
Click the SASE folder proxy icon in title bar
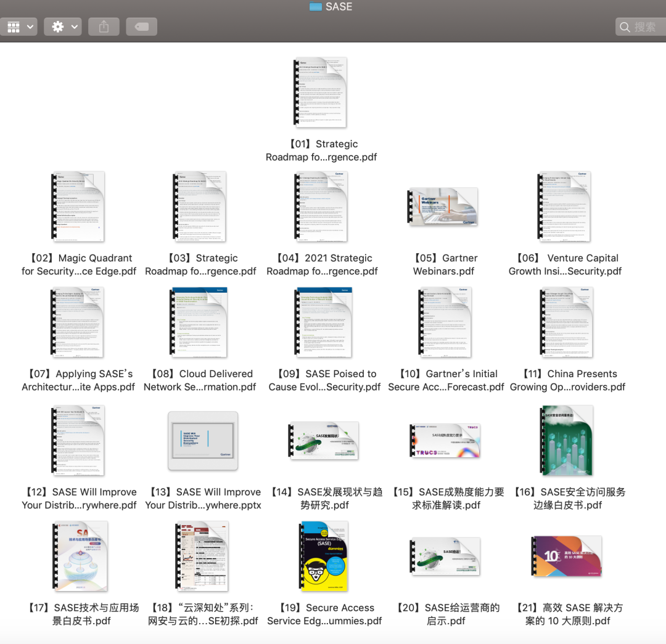tap(316, 7)
